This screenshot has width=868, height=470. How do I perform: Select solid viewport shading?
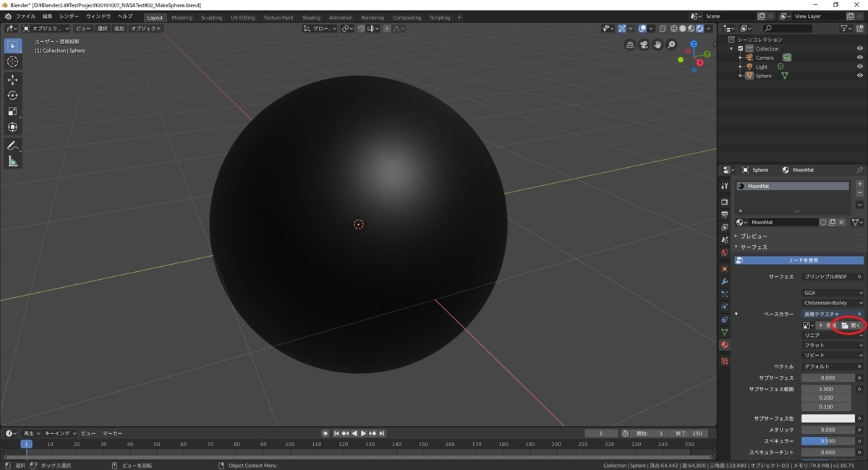coord(682,28)
